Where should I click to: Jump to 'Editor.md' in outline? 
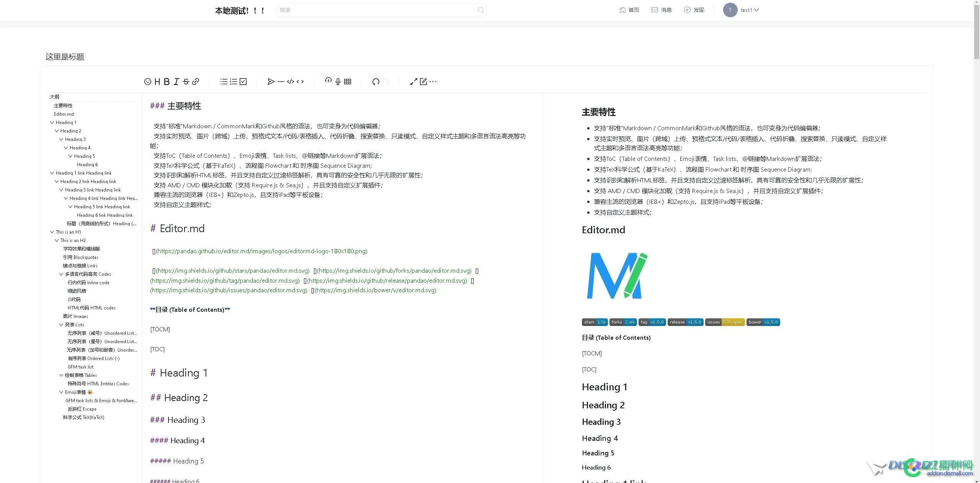pyautogui.click(x=64, y=114)
